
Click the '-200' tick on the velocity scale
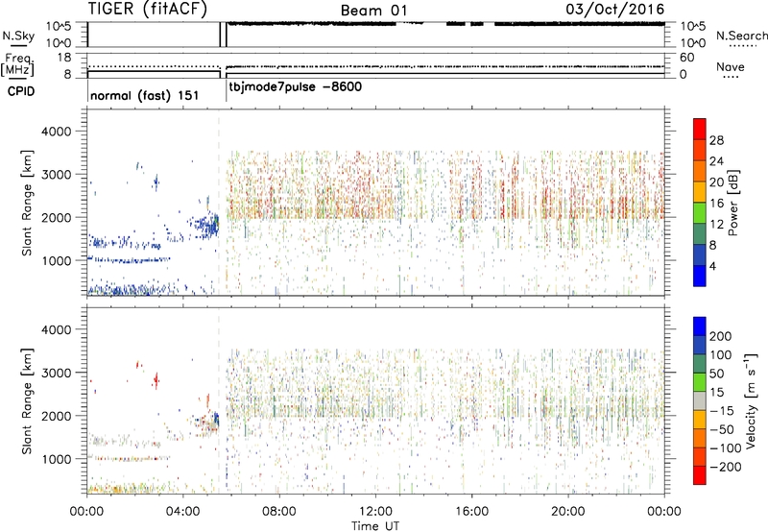725,467
